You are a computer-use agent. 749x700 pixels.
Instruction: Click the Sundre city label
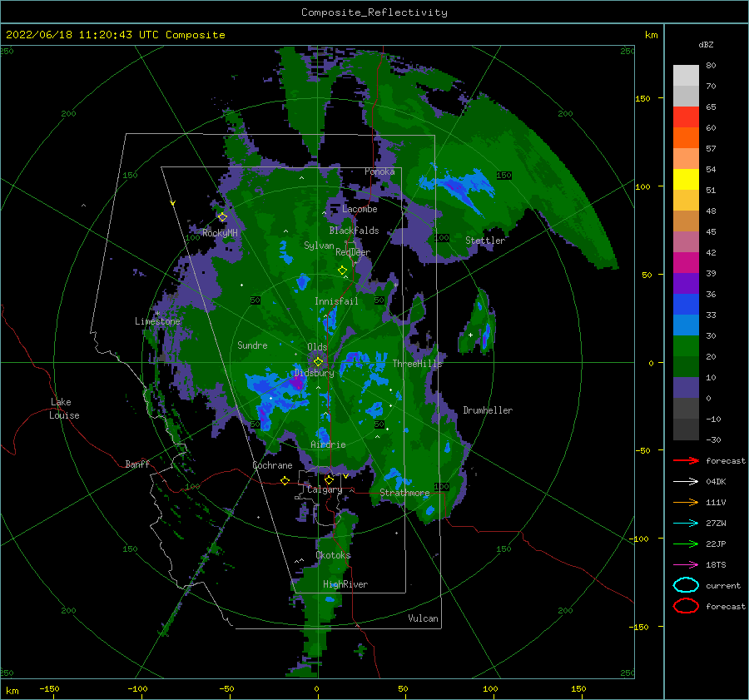coord(252,345)
